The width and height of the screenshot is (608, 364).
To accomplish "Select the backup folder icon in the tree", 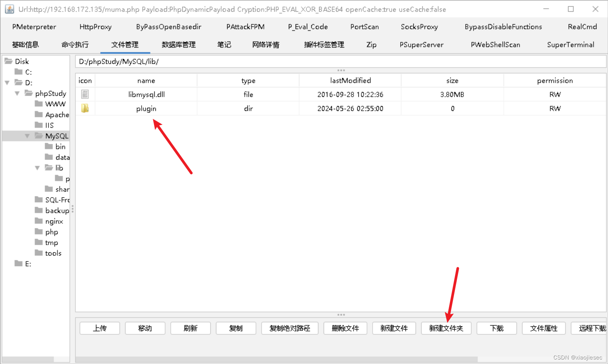I will point(38,210).
